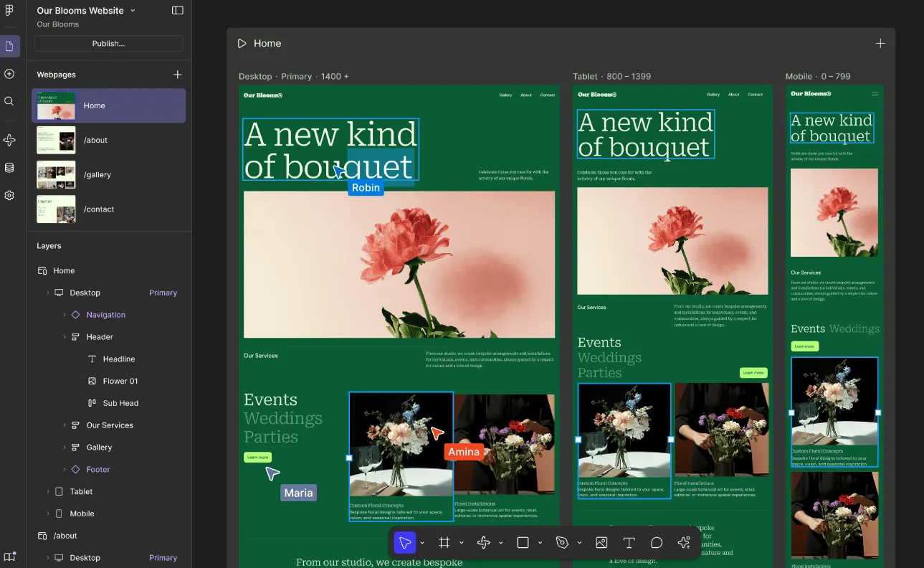Activate the Comment tool

tap(656, 543)
